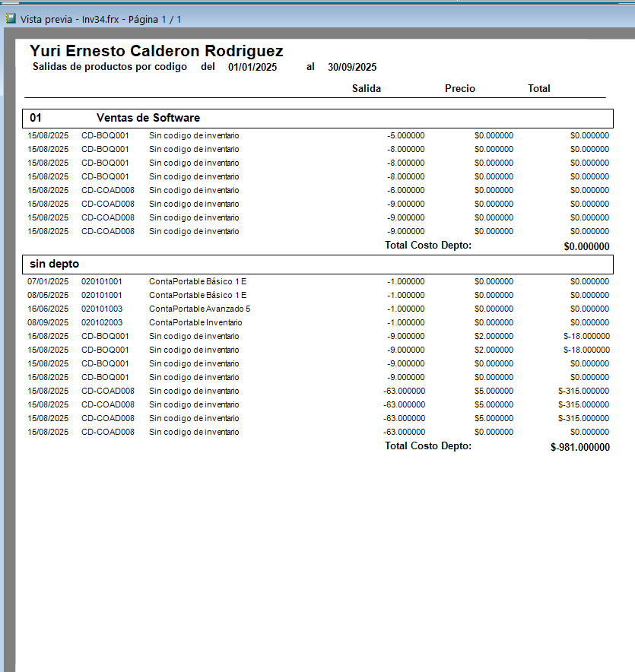The image size is (635, 672).
Task: Click the end date 30/09/2025
Action: click(x=352, y=67)
